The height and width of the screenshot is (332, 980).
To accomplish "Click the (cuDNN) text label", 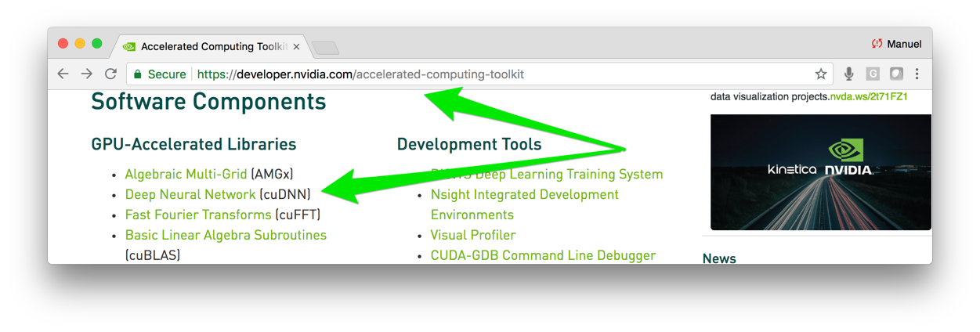I will [285, 194].
